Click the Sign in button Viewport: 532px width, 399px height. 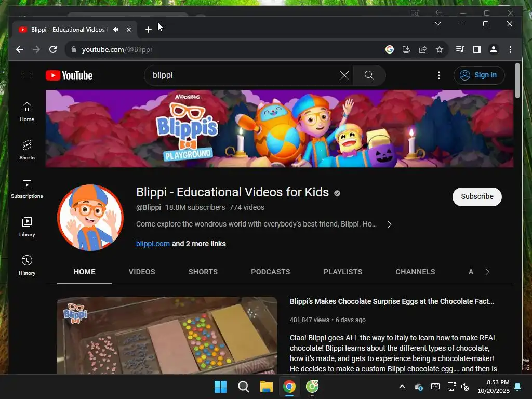point(478,75)
